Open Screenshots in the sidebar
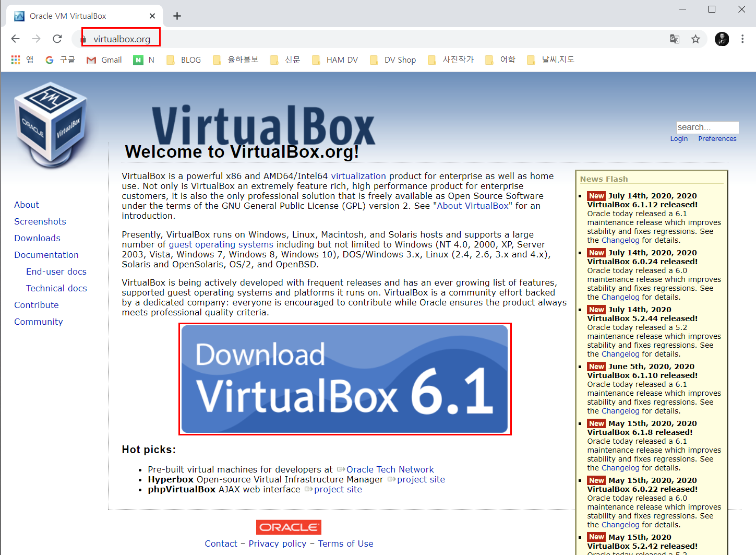 click(40, 221)
